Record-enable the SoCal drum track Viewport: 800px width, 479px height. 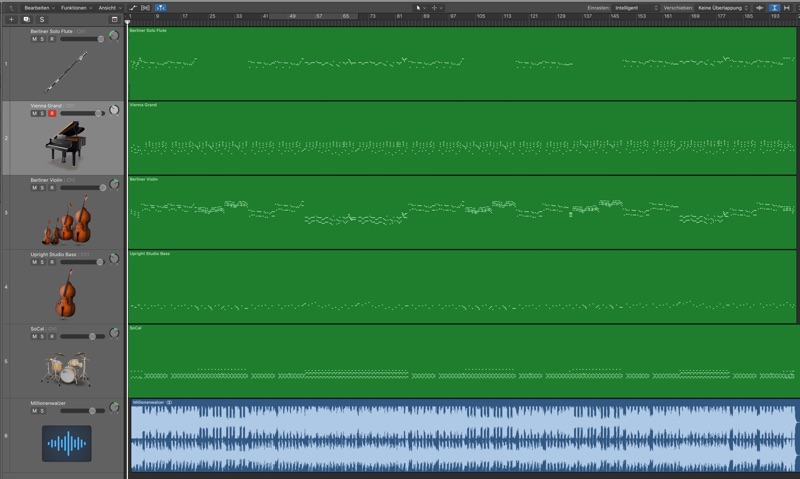52,337
